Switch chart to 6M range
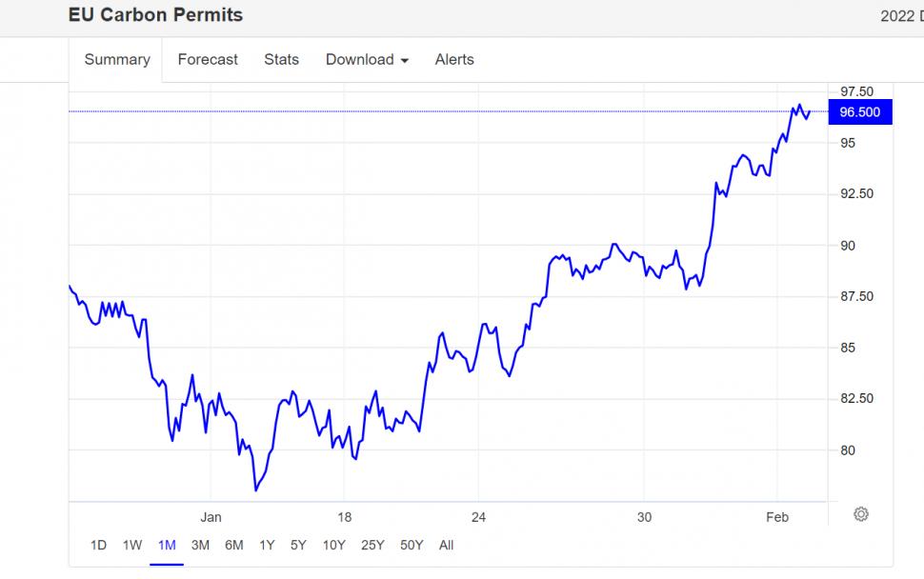Viewport: 924px width, 579px height. [x=233, y=546]
